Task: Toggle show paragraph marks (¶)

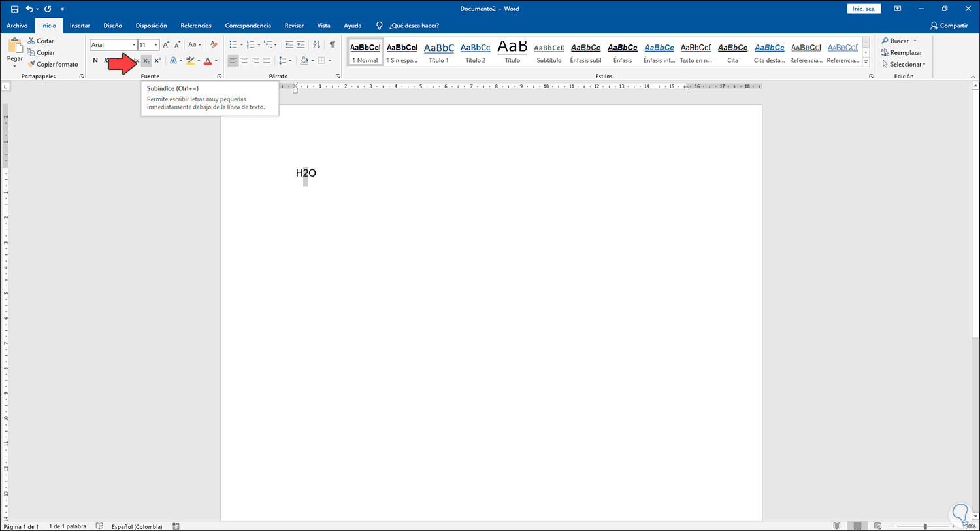Action: pyautogui.click(x=332, y=44)
